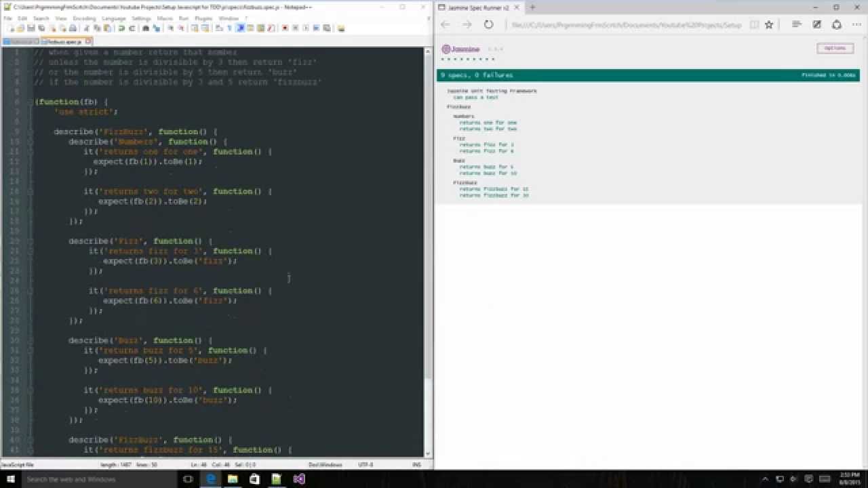Click the Notepad++ vertical scrollbar
Screen dimensions: 868x488
[428, 251]
